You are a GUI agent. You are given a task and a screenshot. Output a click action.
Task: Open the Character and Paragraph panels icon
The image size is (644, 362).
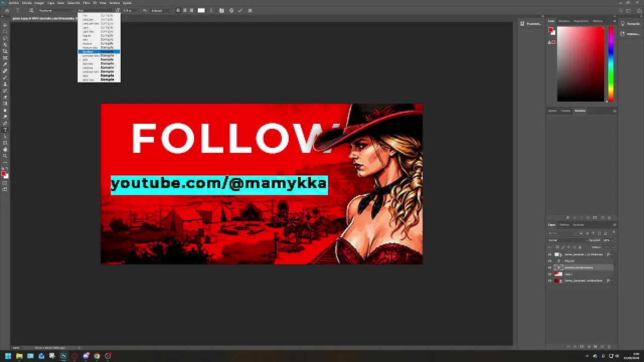(x=221, y=11)
